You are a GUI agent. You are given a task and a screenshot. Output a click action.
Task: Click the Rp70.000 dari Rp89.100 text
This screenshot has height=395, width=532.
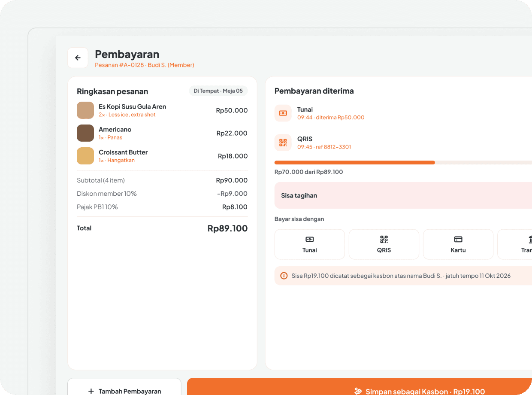tap(309, 172)
